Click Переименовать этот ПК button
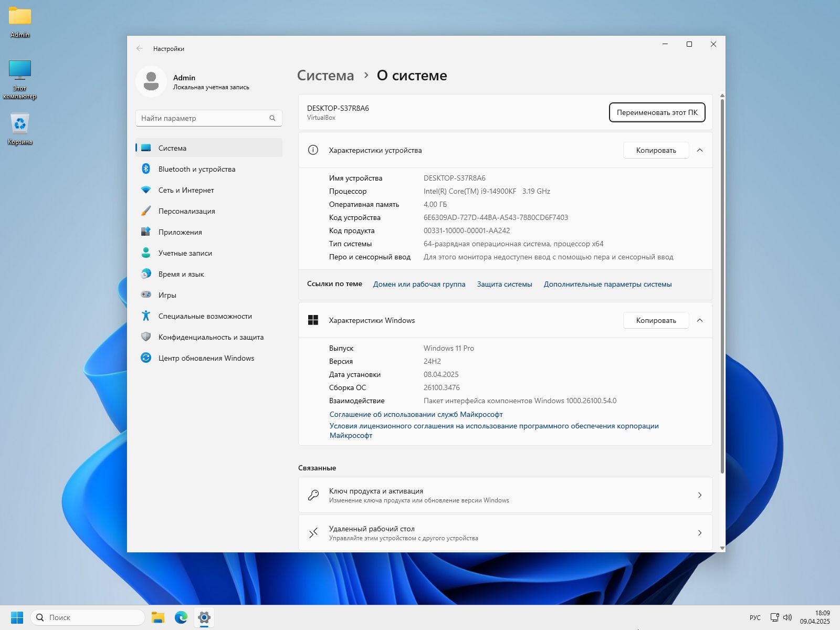The height and width of the screenshot is (630, 840). pos(657,112)
